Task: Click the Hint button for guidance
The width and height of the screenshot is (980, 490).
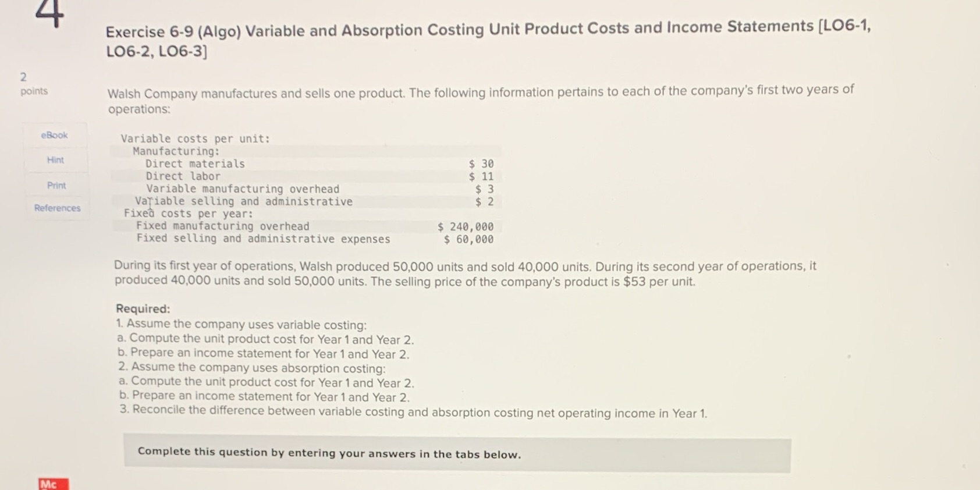Action: (x=54, y=160)
